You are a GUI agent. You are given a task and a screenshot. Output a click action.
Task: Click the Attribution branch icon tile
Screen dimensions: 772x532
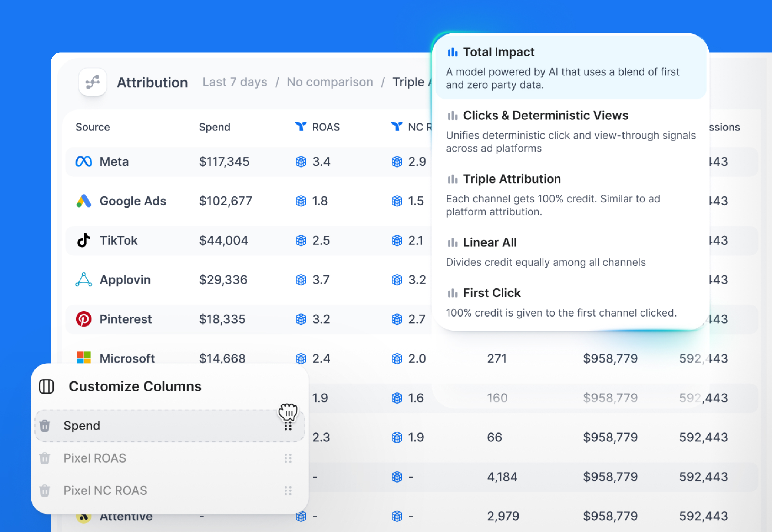pyautogui.click(x=93, y=82)
